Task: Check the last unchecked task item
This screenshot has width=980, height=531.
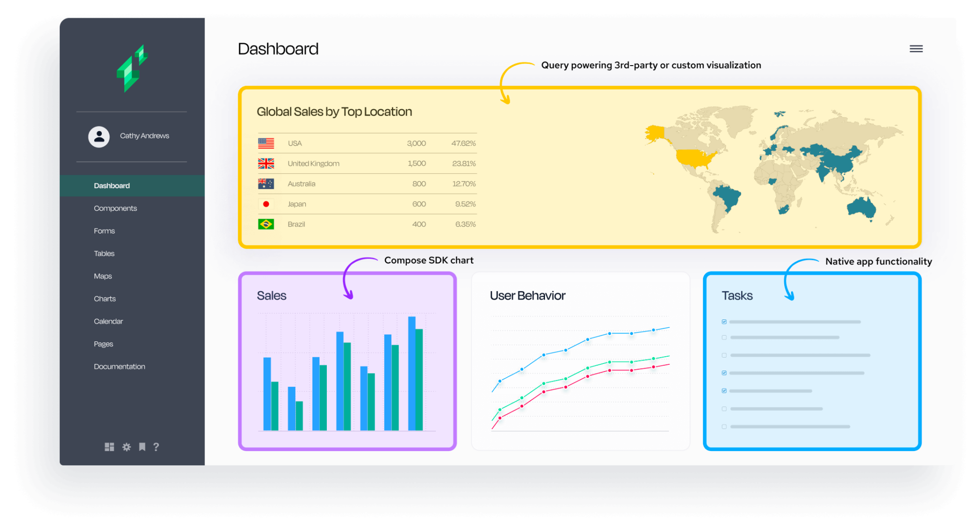Action: 724,426
